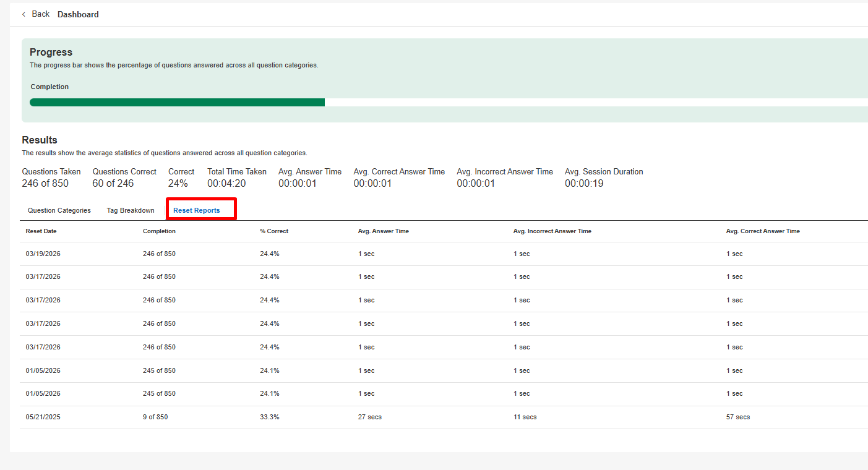Click the 57 secs correct answer time cell
This screenshot has width=868, height=470.
click(x=737, y=417)
